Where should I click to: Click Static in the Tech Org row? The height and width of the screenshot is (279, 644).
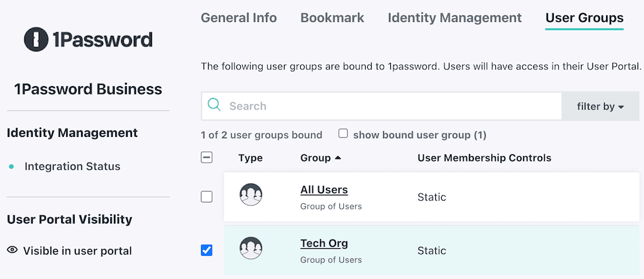click(x=431, y=250)
